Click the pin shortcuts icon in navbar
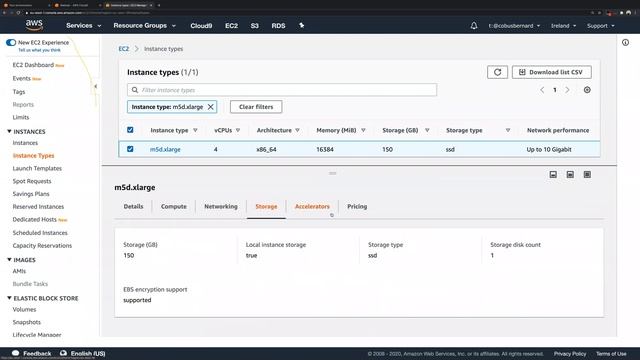Image resolution: width=640 pixels, height=360 pixels. [301, 25]
